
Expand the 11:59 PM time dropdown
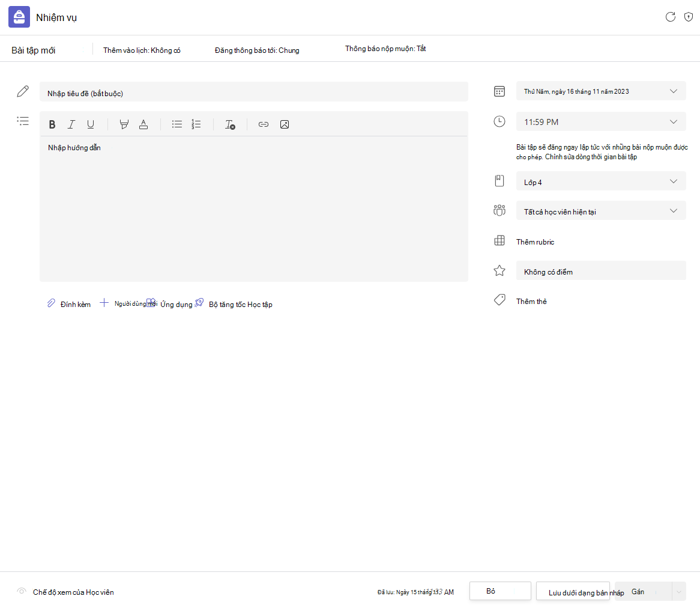click(601, 121)
